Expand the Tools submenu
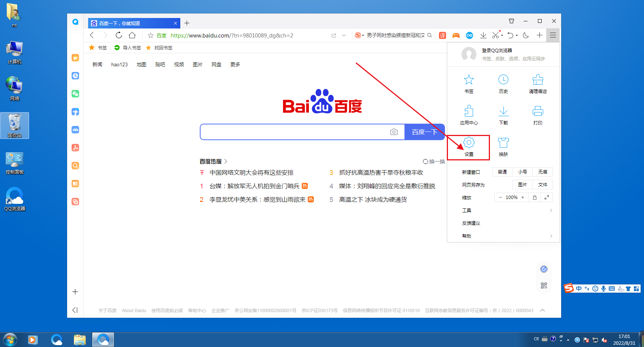 (551, 210)
